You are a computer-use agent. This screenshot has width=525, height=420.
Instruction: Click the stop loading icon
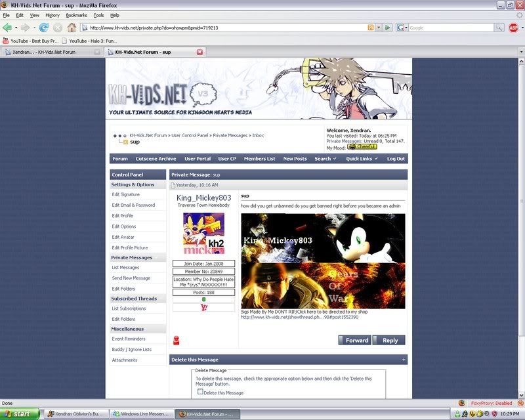coord(58,28)
